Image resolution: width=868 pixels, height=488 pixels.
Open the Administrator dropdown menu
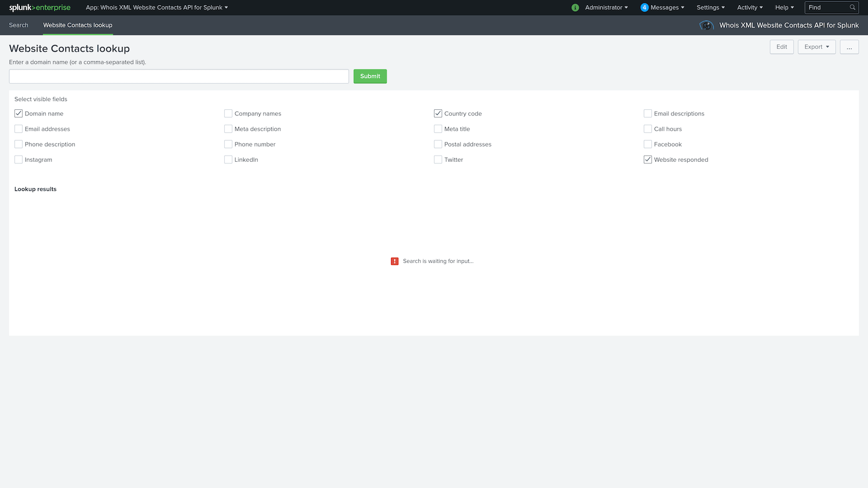[607, 8]
